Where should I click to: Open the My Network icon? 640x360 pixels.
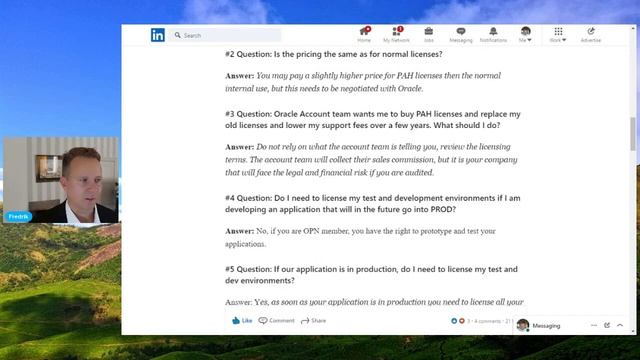[396, 35]
